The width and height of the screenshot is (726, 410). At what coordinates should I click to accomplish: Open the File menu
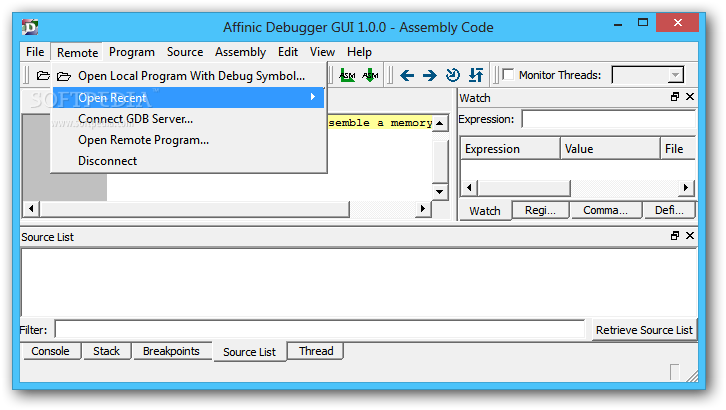tap(35, 52)
